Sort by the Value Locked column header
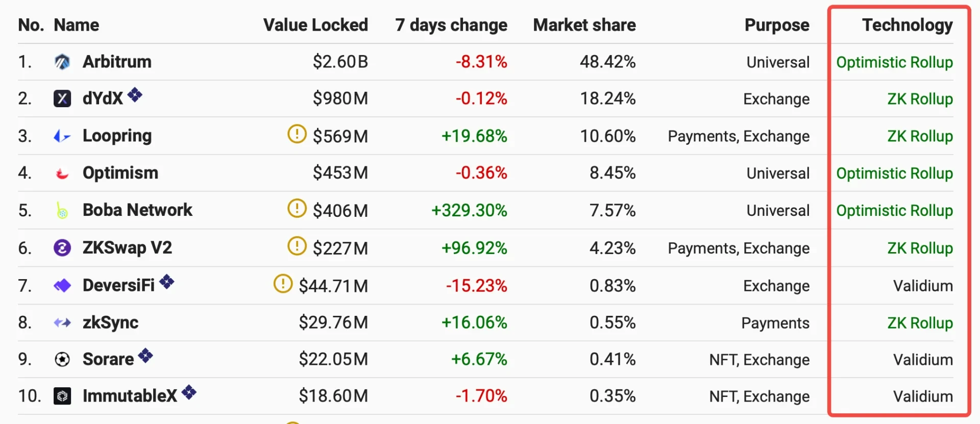980x424 pixels. [x=315, y=25]
